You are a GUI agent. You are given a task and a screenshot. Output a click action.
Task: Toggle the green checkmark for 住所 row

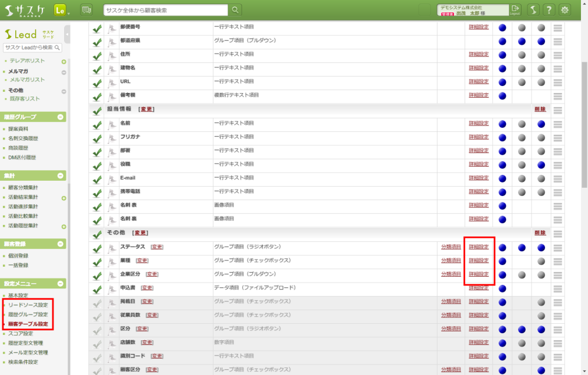point(97,55)
